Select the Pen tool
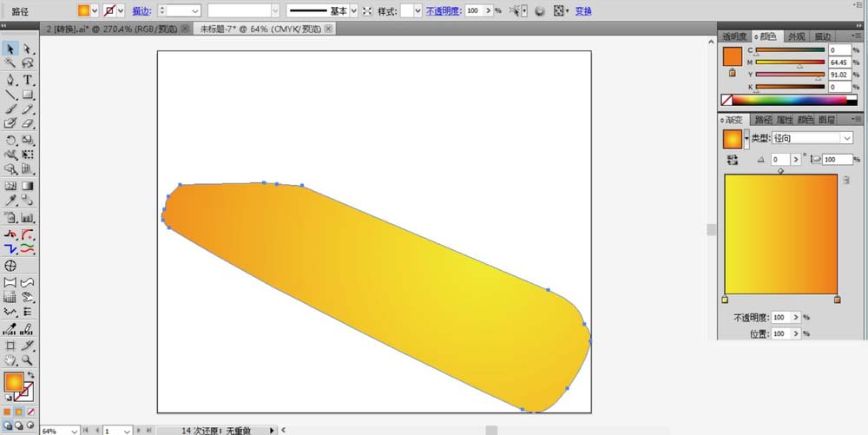The height and width of the screenshot is (435, 868). [x=10, y=80]
